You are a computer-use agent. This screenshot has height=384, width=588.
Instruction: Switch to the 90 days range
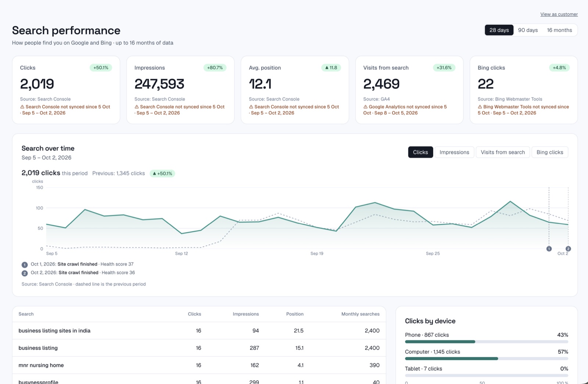click(528, 30)
